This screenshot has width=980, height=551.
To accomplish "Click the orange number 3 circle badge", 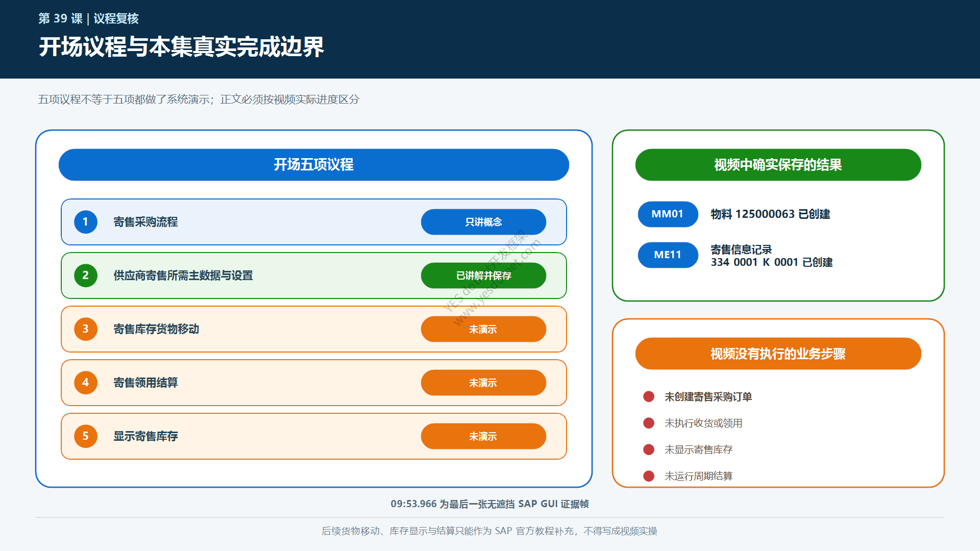I will point(86,329).
